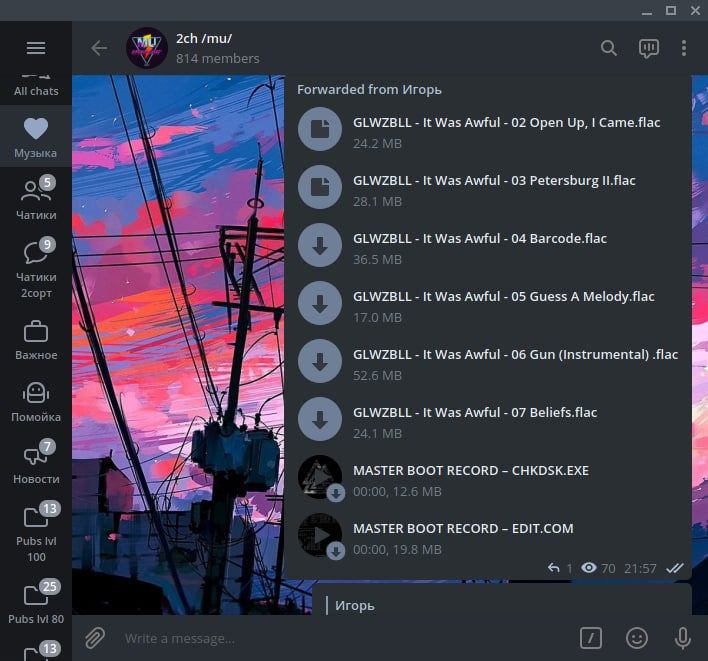Open the Чатики 2сорт folder
Screen dimensions: 708x661
(x=36, y=268)
